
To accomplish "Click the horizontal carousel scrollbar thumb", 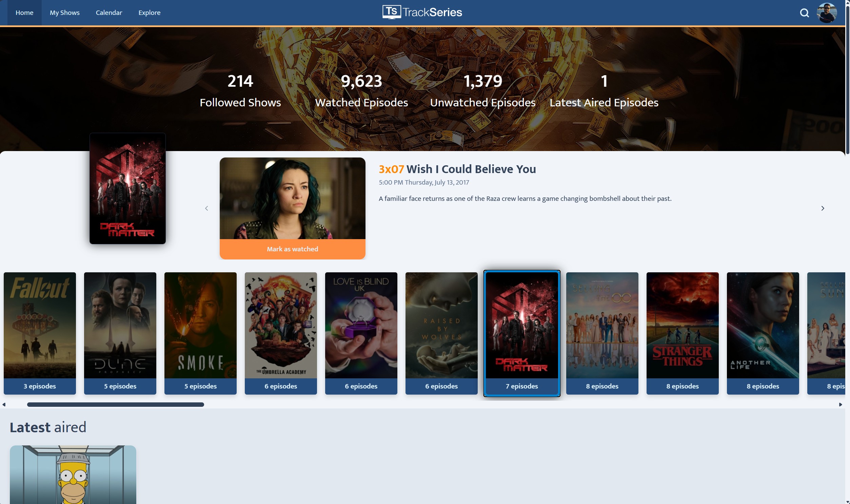I will (116, 404).
